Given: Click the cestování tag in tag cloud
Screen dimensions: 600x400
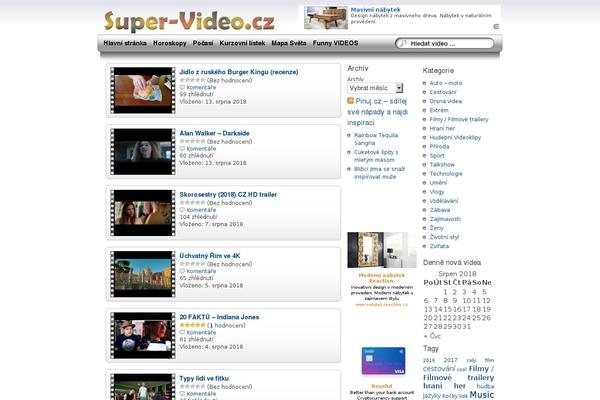Looking at the screenshot, I should coord(439,369).
